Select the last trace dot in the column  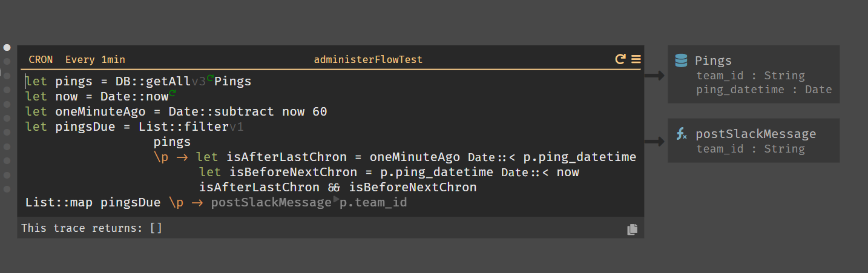(7, 189)
